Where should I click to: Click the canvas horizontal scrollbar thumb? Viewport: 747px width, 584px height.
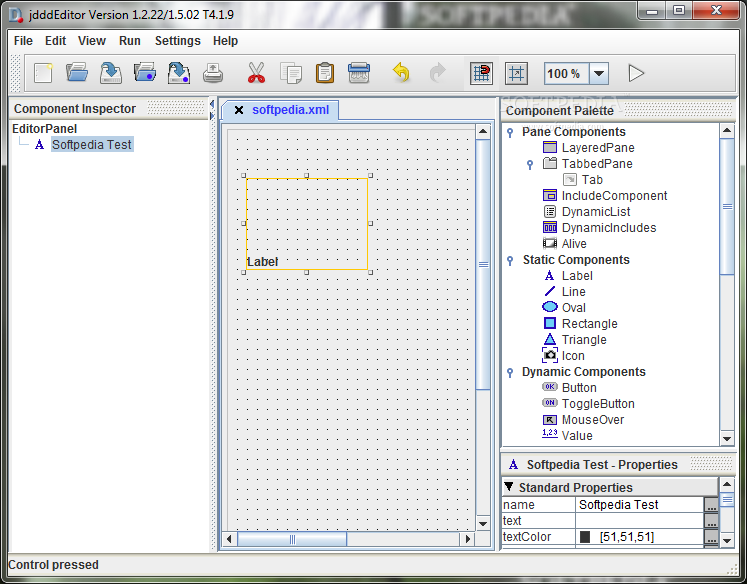(292, 539)
